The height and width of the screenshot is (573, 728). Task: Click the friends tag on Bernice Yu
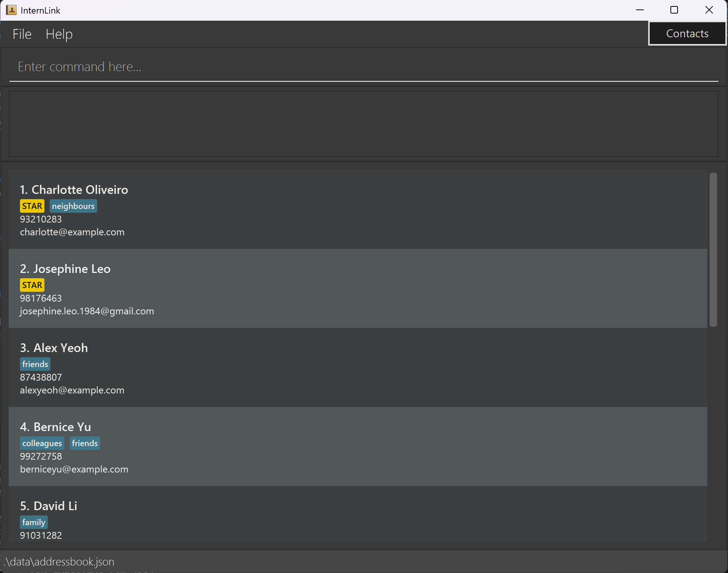click(x=85, y=443)
